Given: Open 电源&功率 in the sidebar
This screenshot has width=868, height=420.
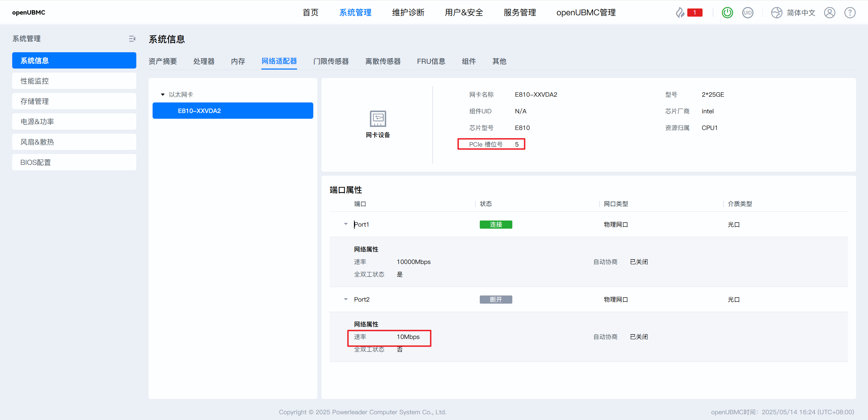Looking at the screenshot, I should coord(74,121).
